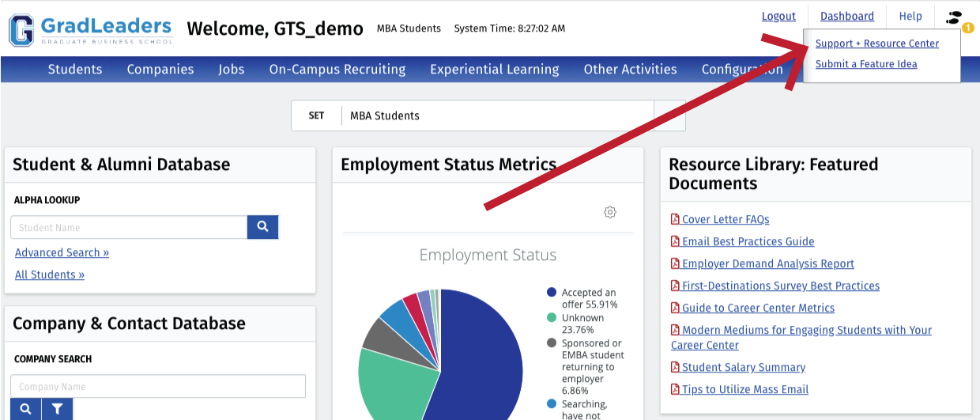The height and width of the screenshot is (420, 980).
Task: Open Guide to Career Center Metrics document
Action: 758,308
